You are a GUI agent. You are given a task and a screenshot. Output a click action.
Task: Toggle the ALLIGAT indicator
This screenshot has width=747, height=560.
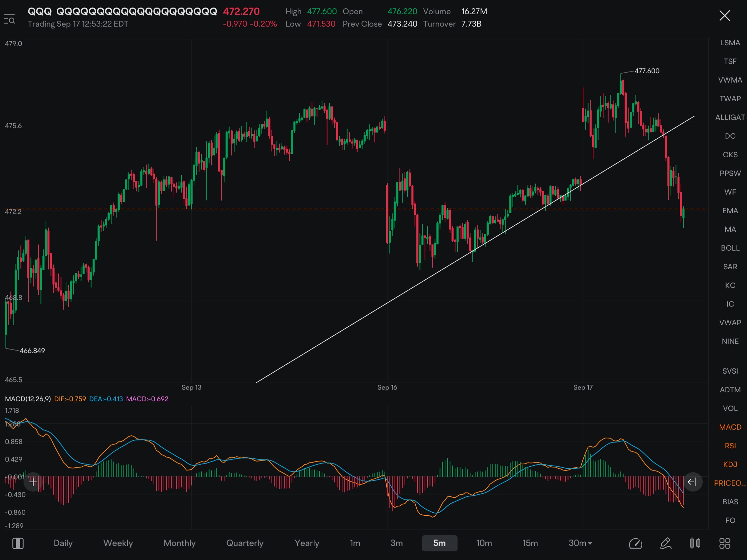pos(730,117)
